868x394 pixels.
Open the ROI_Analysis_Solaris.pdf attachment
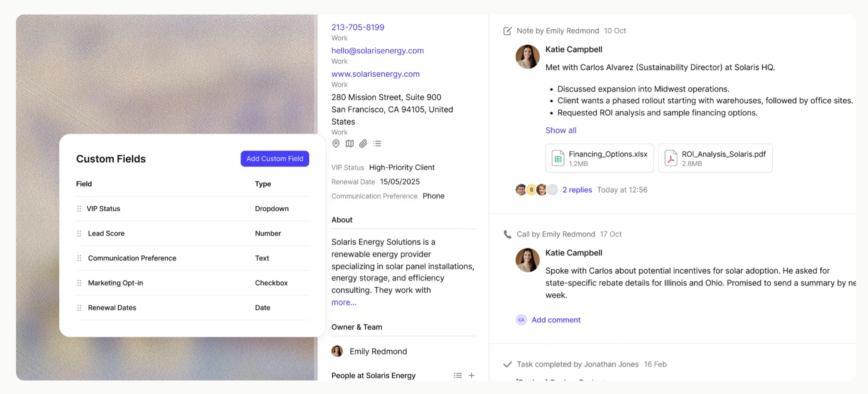[x=715, y=158]
